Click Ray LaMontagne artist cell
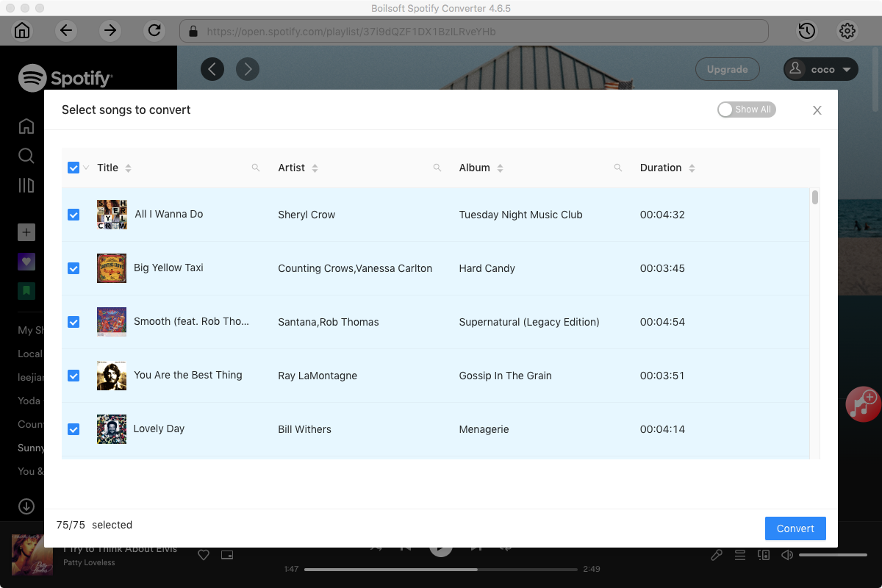This screenshot has width=882, height=588. (318, 376)
